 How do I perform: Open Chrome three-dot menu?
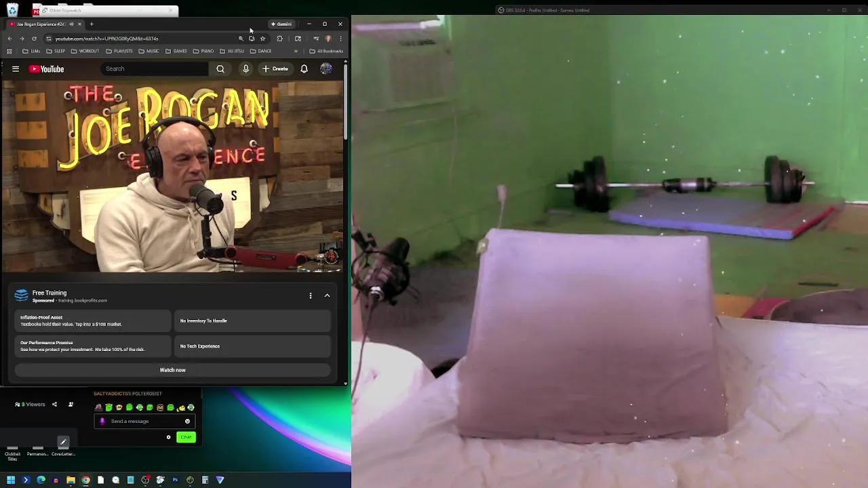[x=340, y=39]
